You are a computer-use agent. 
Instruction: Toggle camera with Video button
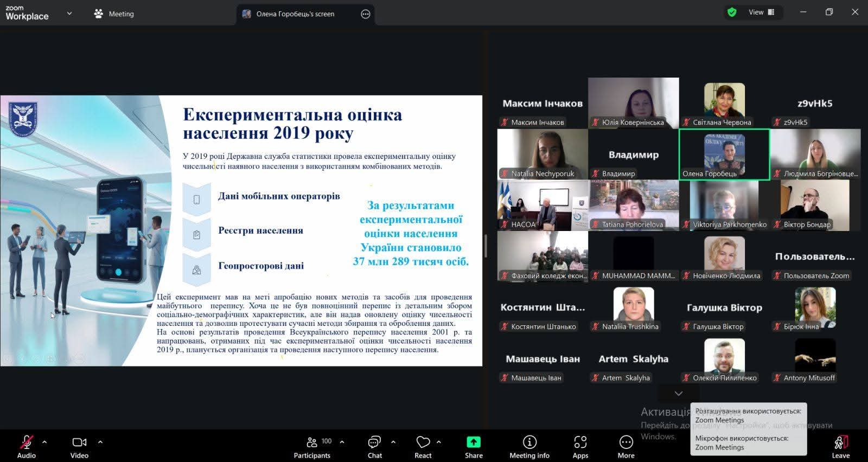pyautogui.click(x=79, y=447)
